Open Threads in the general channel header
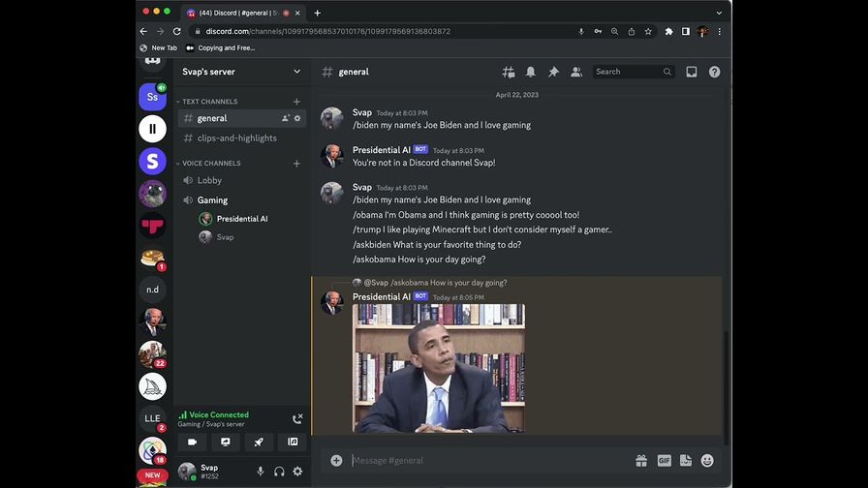This screenshot has width=868, height=488. 509,72
